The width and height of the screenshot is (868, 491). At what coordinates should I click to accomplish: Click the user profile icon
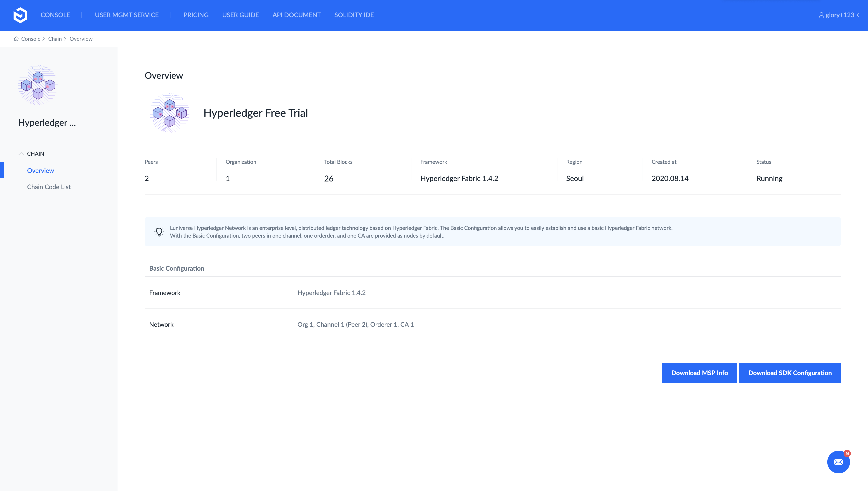(821, 15)
